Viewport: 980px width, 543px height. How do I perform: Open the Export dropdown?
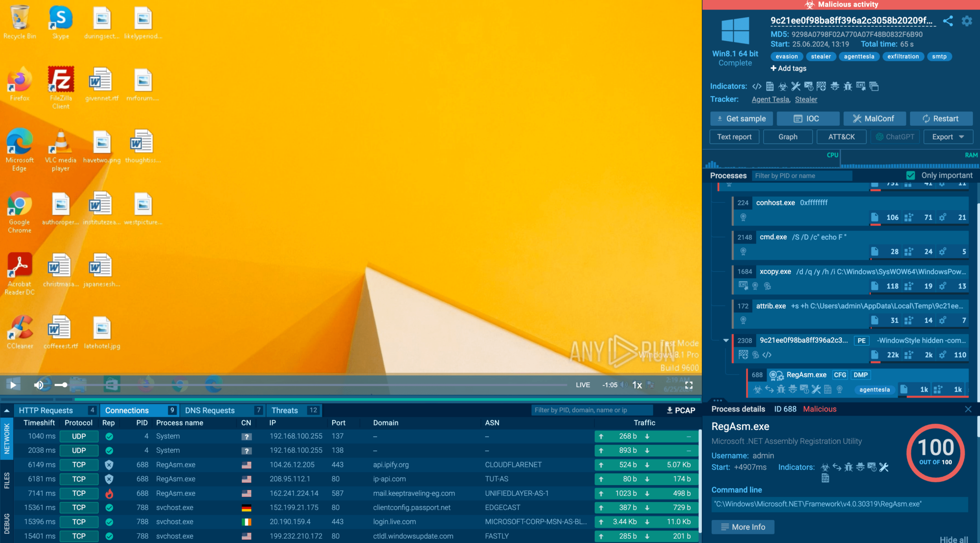click(x=947, y=137)
